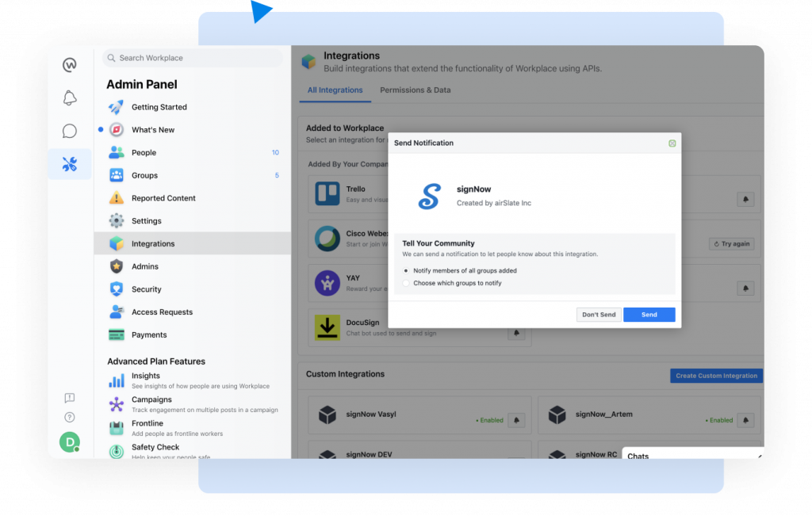Close the Send Notification dialog
This screenshot has width=812, height=516.
pos(672,143)
